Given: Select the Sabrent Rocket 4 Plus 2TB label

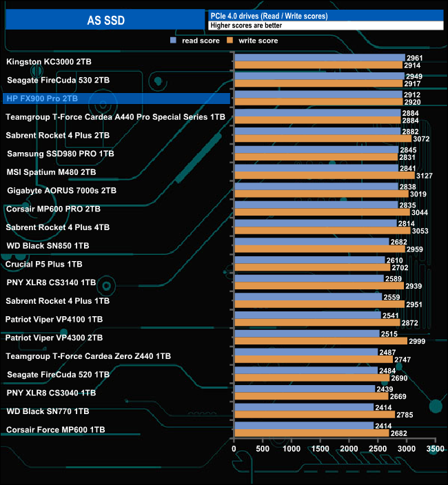Looking at the screenshot, I should pos(57,135).
